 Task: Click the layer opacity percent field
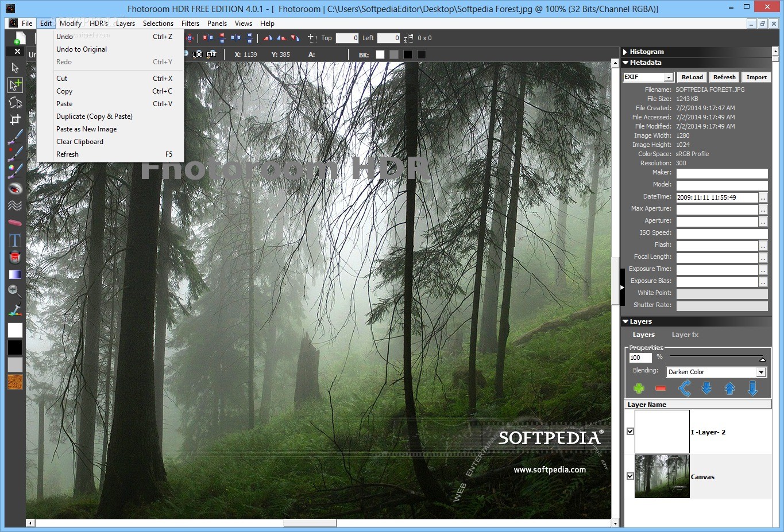pos(640,358)
